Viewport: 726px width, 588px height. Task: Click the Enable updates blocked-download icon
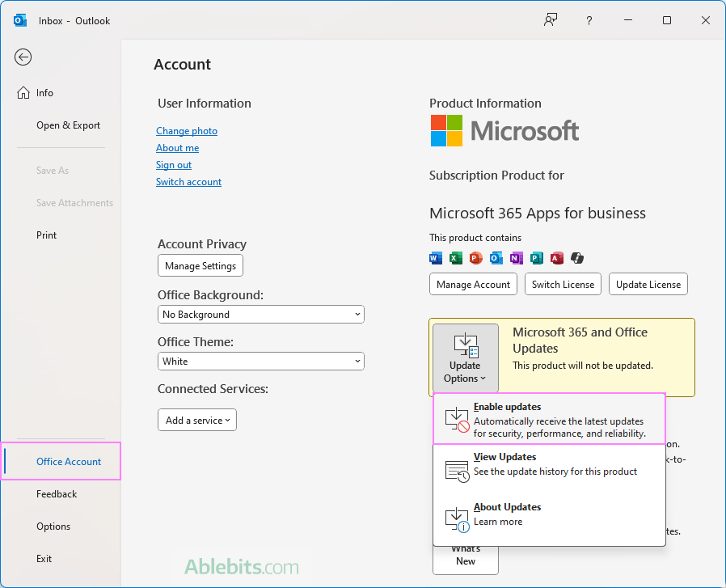[457, 419]
